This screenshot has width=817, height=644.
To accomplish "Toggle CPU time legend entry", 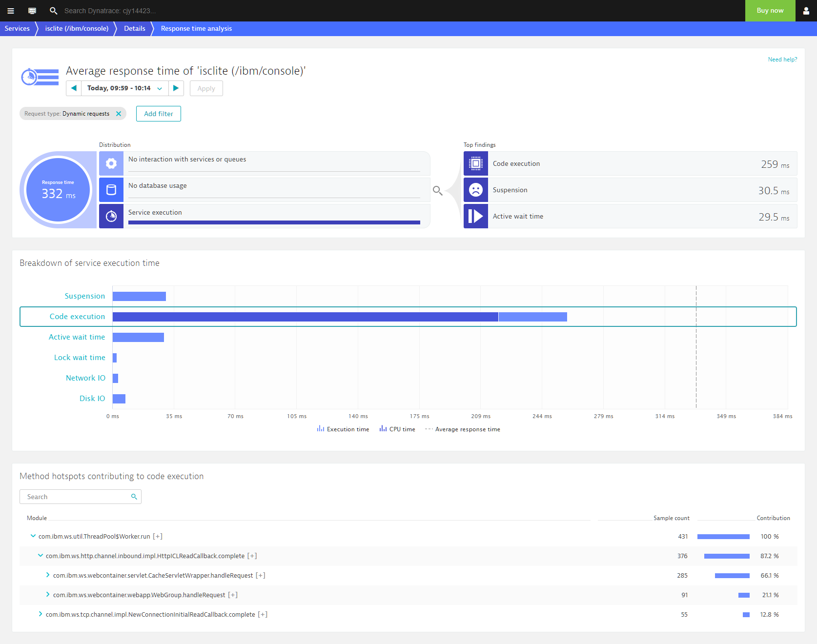I will [x=397, y=429].
